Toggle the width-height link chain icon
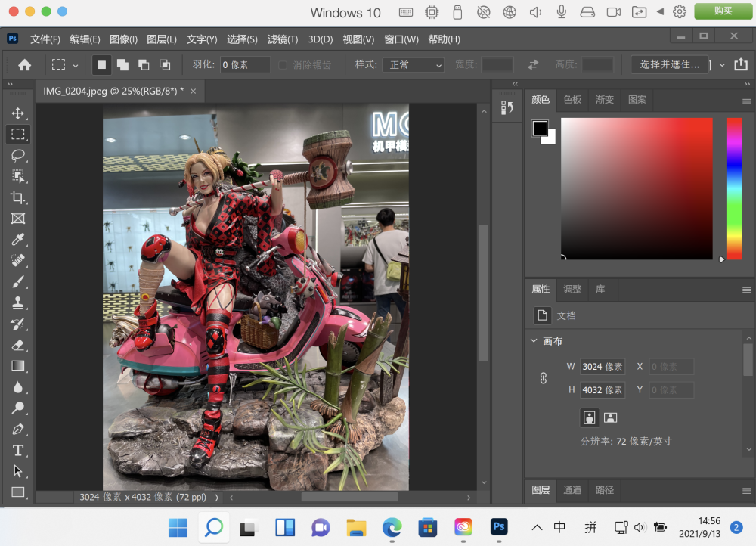Screen dimensions: 756x546 pyautogui.click(x=543, y=378)
